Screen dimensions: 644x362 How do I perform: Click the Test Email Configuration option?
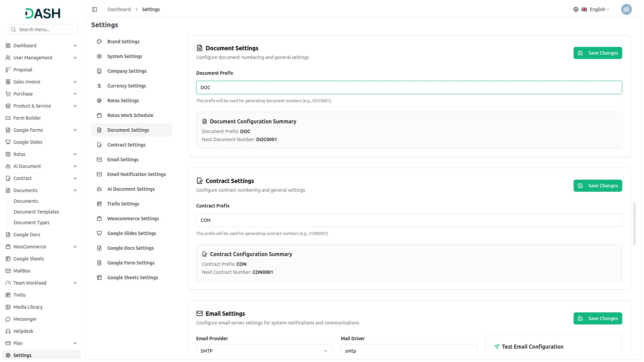click(533, 347)
